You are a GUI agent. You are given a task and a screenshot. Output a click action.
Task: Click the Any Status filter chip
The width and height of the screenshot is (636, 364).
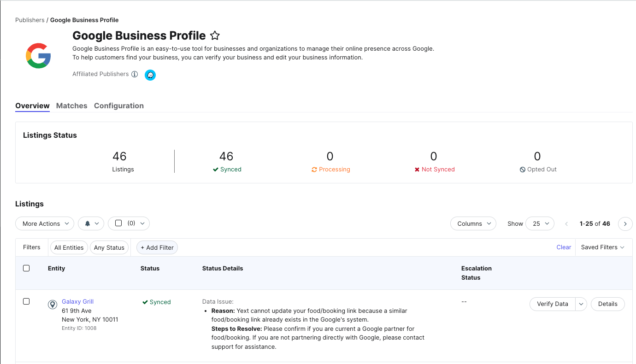coord(109,247)
